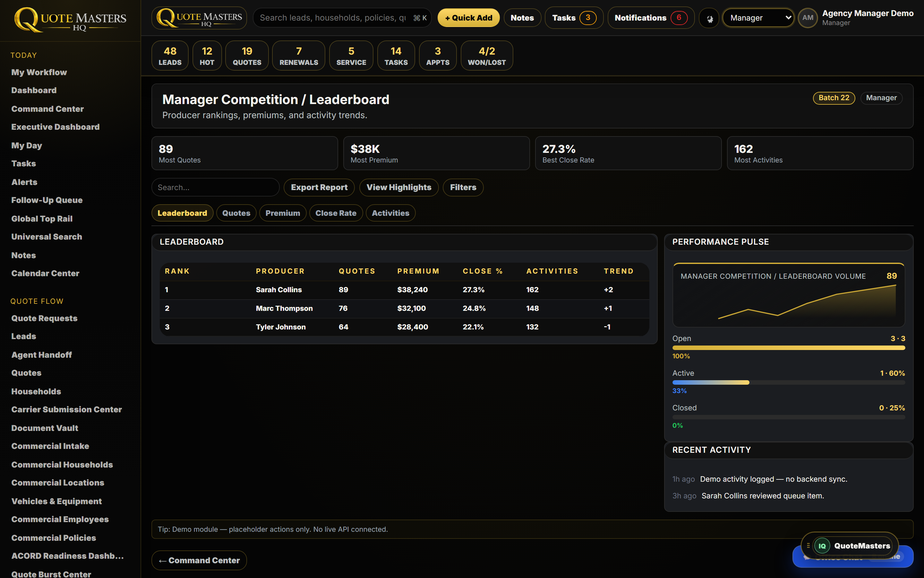Open Carrier Submission Center in sidebar
The width and height of the screenshot is (924, 578).
click(67, 409)
